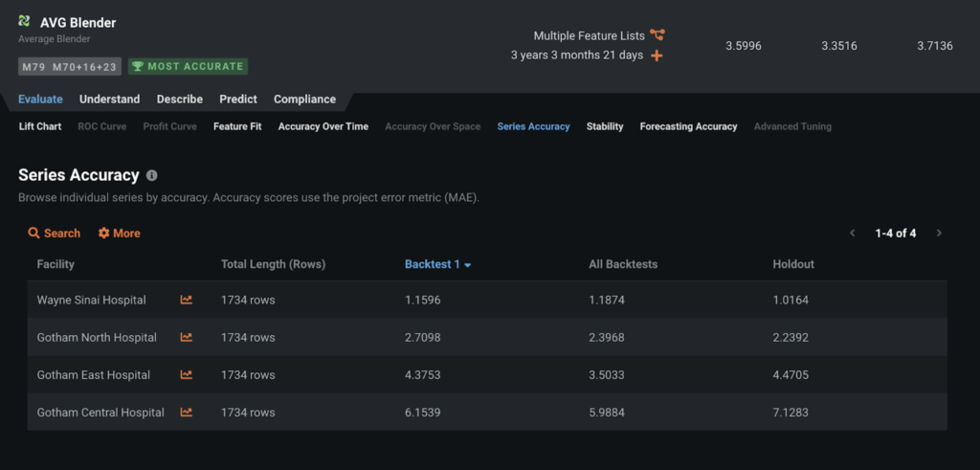Open the More settings gear menu
This screenshot has width=980, height=470.
[x=119, y=234]
